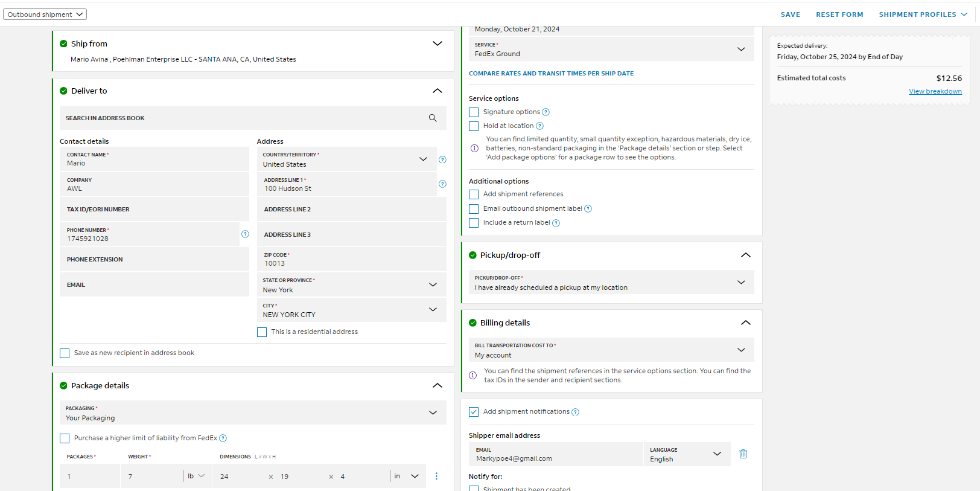Click the SAVE button
The image size is (980, 491).
point(791,14)
